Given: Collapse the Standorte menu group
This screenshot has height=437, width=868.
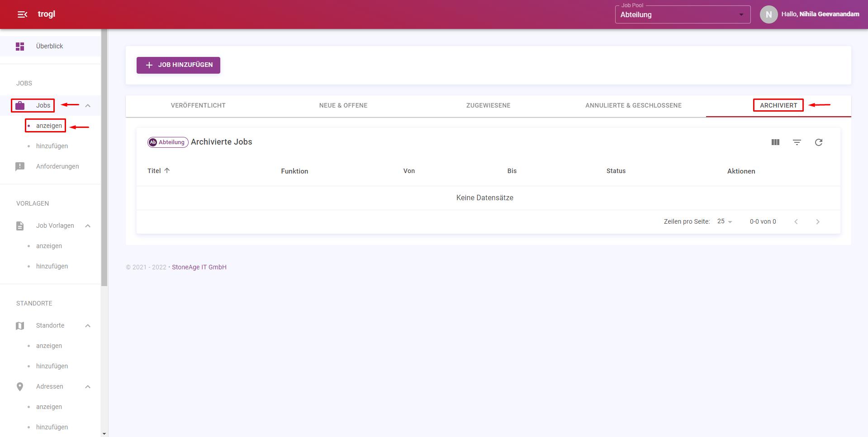Looking at the screenshot, I should (88, 325).
